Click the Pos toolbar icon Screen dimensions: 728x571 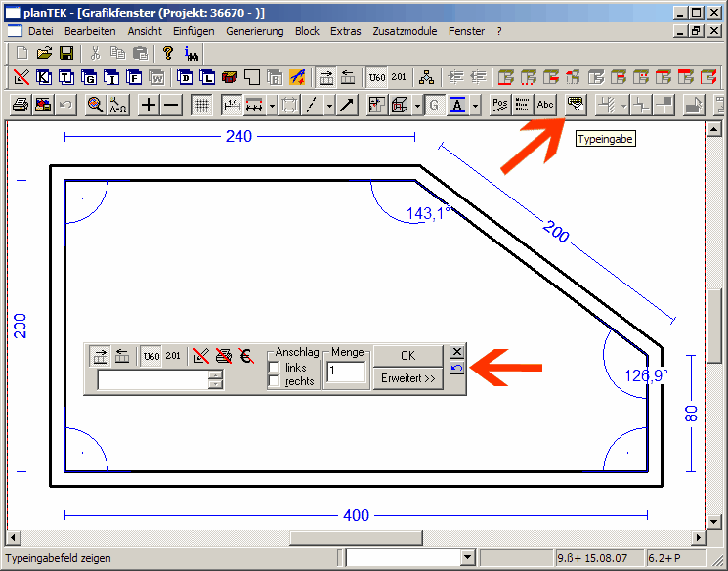[499, 105]
